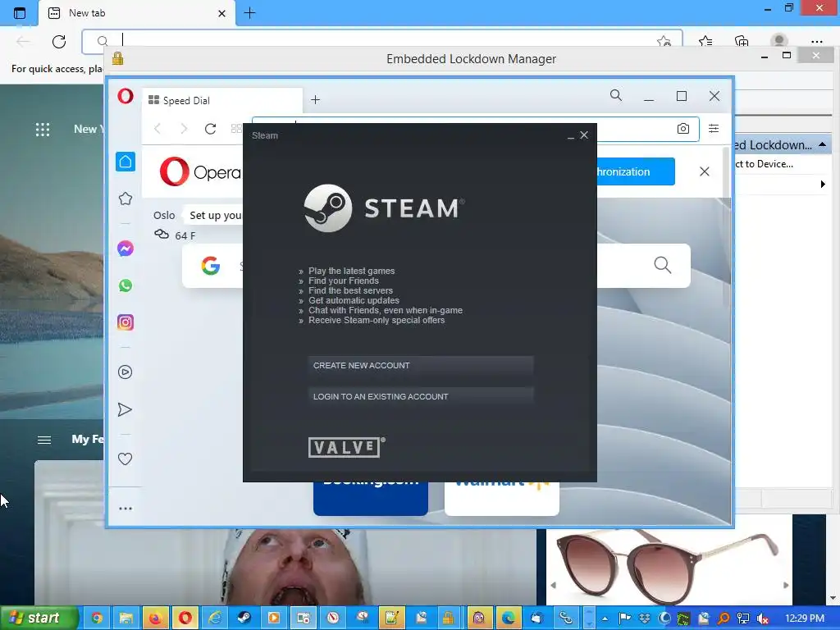Screen dimensions: 840x630
Task: Open Steam from taskbar
Action: pyautogui.click(x=244, y=619)
